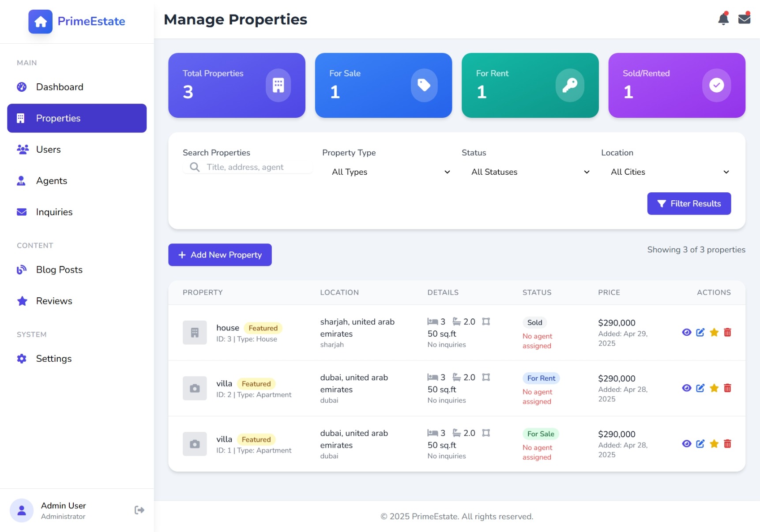The height and width of the screenshot is (532, 760).
Task: Open the Property Type dropdown
Action: (390, 172)
